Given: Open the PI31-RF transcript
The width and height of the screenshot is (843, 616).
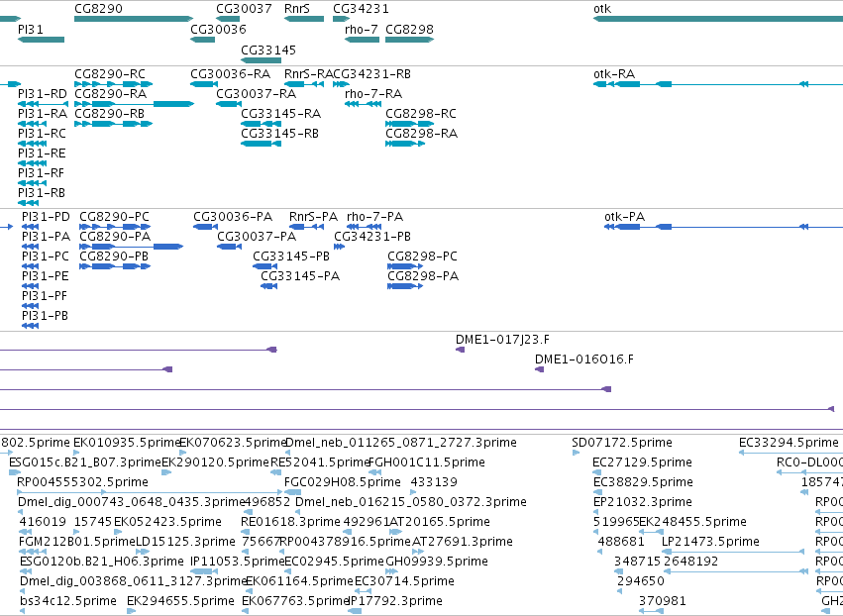Looking at the screenshot, I should pyautogui.click(x=41, y=173).
